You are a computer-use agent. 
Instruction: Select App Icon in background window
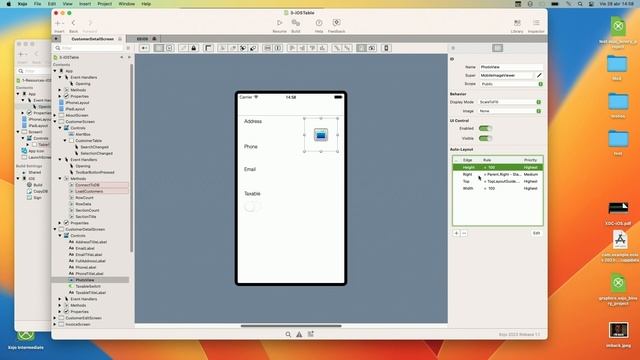point(36,151)
